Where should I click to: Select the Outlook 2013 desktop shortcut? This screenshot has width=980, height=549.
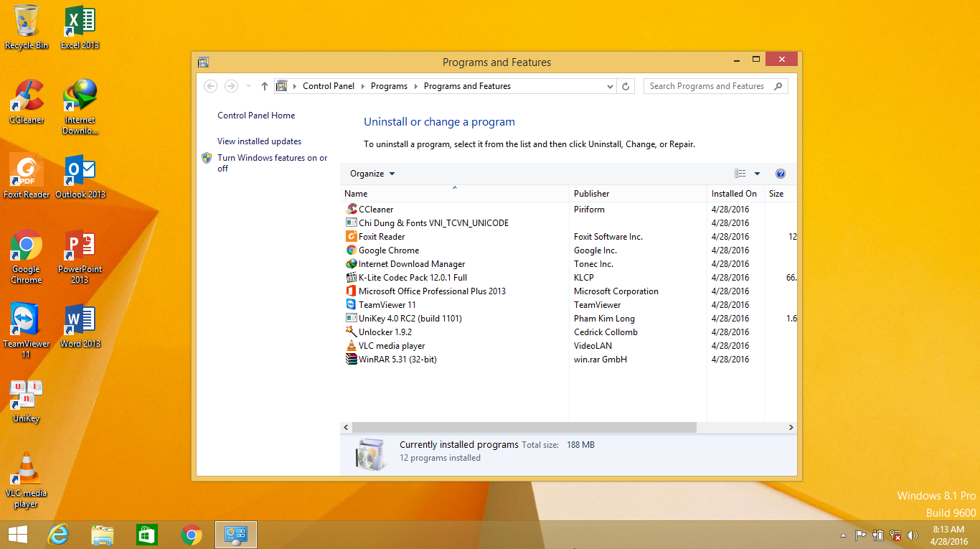[80, 177]
